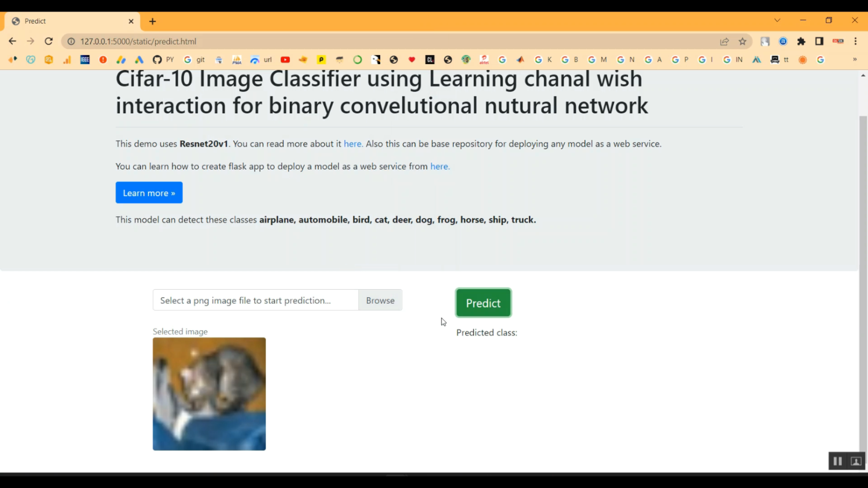Open the tab search dropdown arrow

tap(777, 20)
